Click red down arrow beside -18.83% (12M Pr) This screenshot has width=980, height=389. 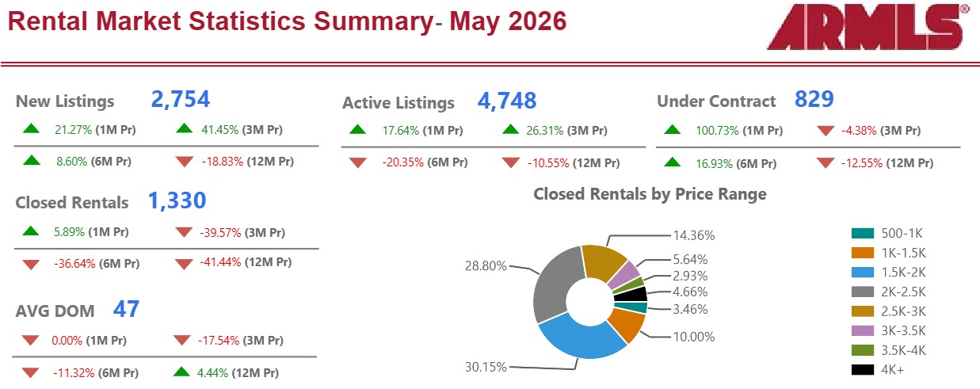click(185, 162)
